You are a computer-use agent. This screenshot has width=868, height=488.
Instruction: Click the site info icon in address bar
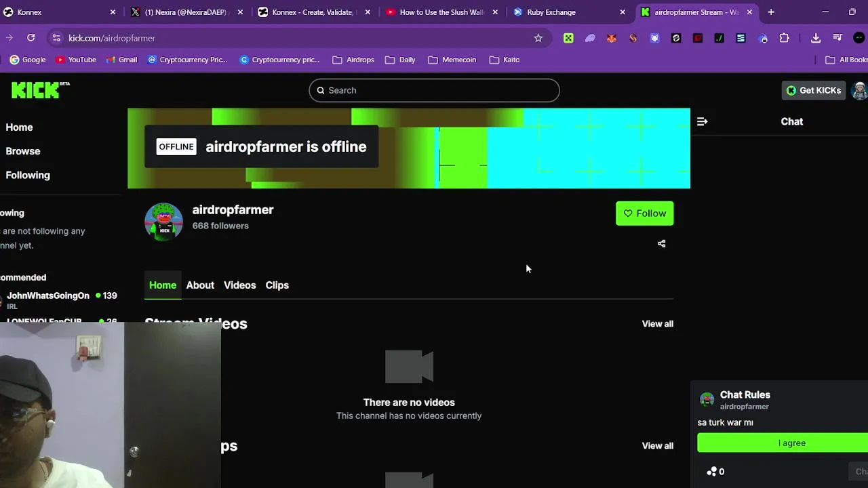pos(56,38)
